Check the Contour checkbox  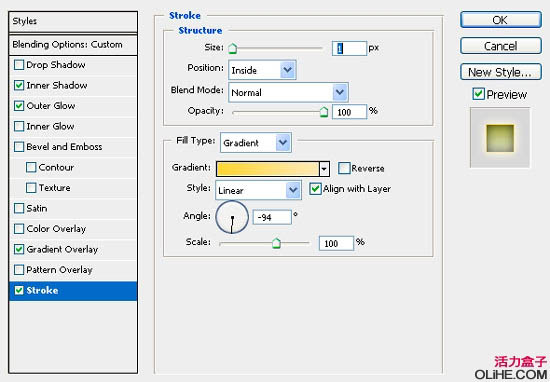click(x=31, y=167)
